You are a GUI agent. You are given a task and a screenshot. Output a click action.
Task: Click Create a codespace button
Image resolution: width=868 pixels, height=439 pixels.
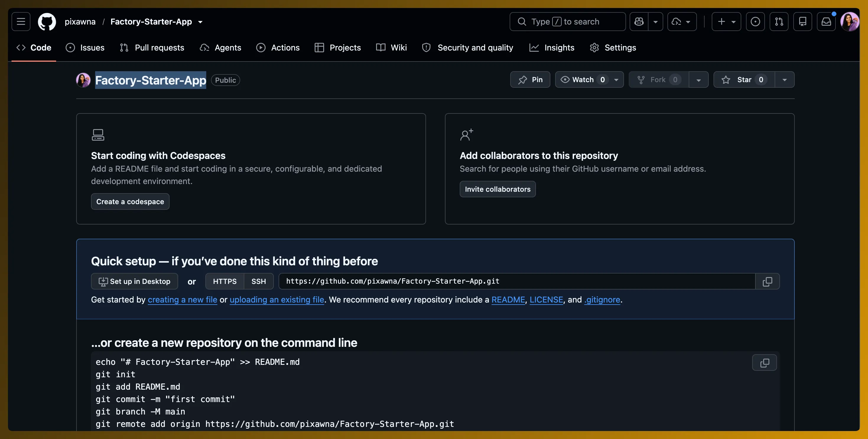[130, 201]
